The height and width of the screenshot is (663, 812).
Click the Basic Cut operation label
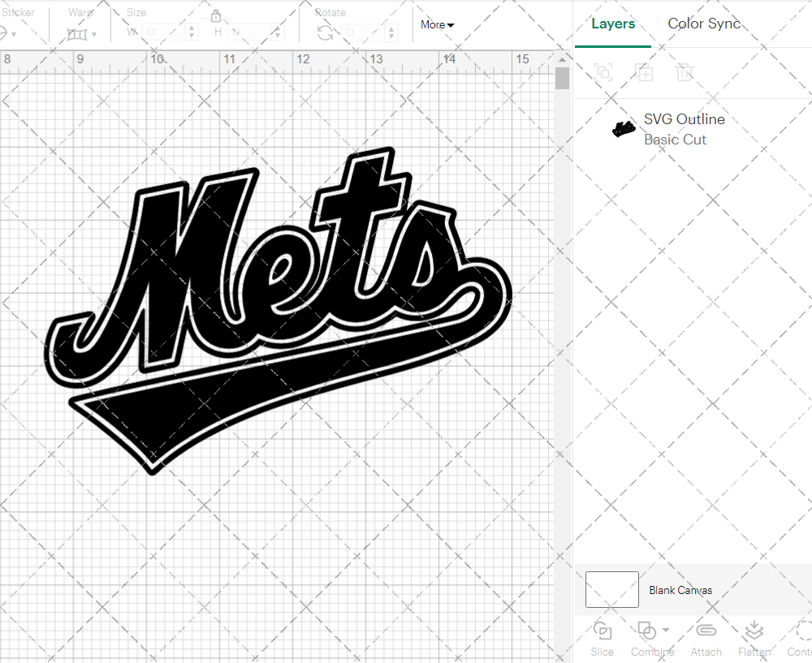coord(675,140)
